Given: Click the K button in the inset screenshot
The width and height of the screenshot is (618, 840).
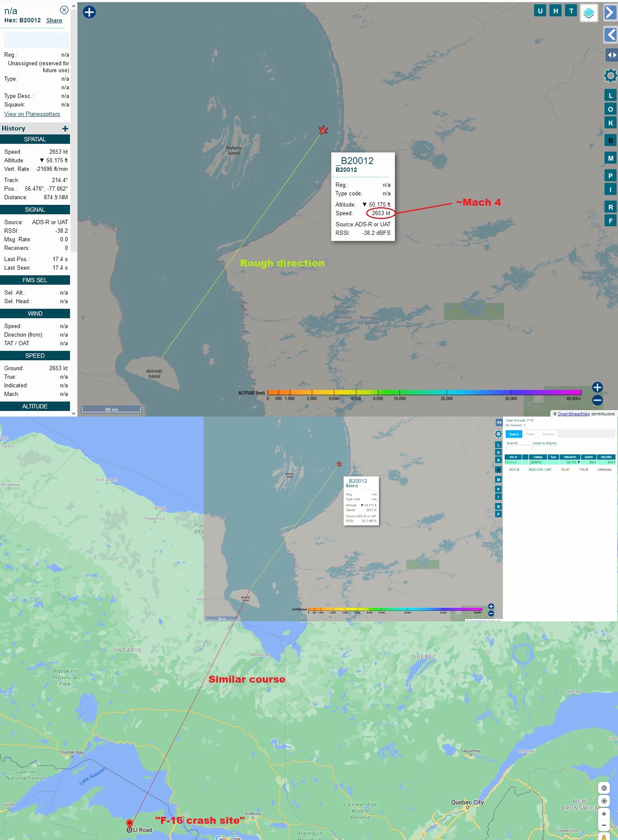Looking at the screenshot, I should click(x=498, y=460).
